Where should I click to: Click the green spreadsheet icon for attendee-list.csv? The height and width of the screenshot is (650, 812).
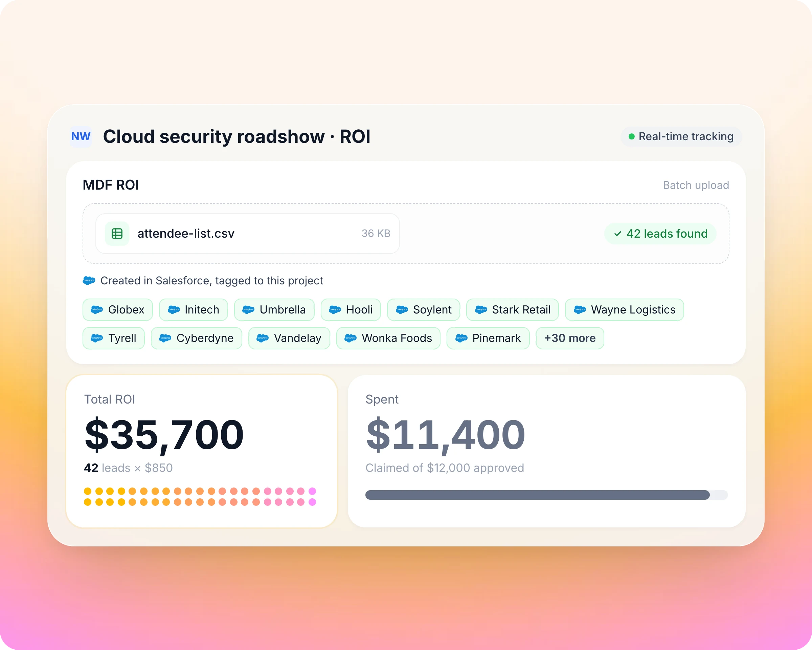117,234
